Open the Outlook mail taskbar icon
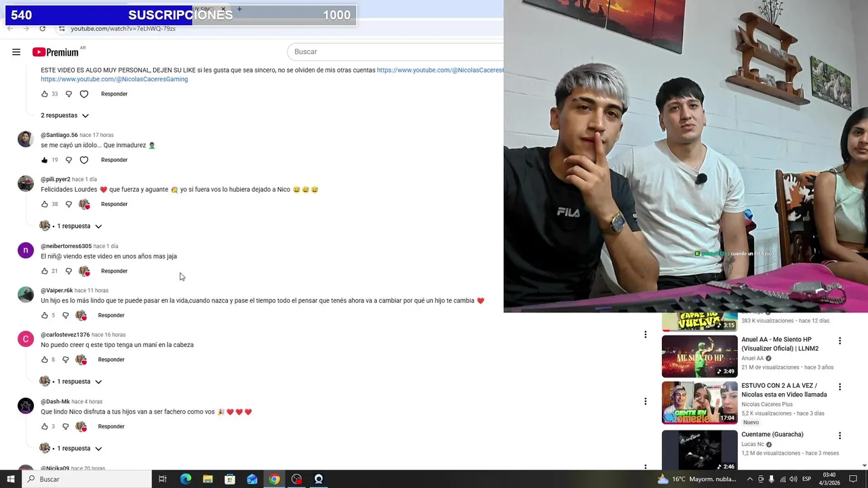The width and height of the screenshot is (868, 488). click(252, 479)
